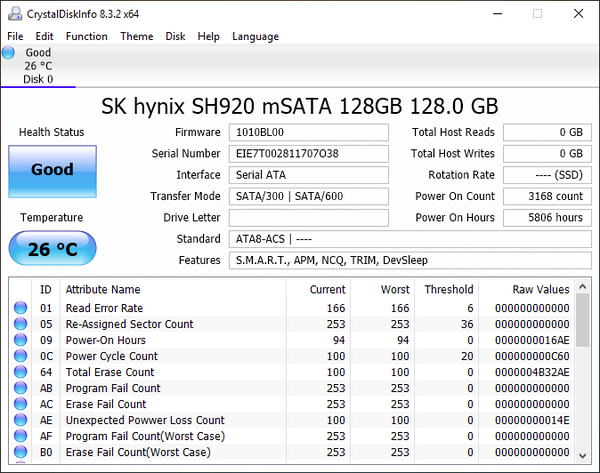
Task: Open the Help menu
Action: [209, 36]
